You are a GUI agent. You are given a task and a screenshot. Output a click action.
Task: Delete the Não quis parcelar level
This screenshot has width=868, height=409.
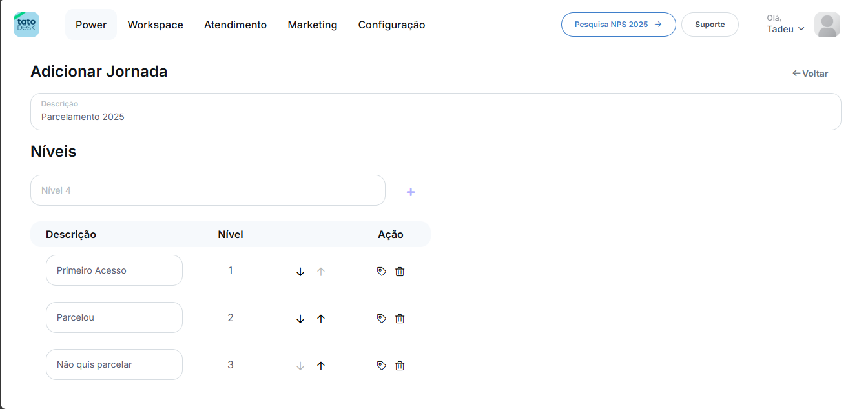click(400, 366)
